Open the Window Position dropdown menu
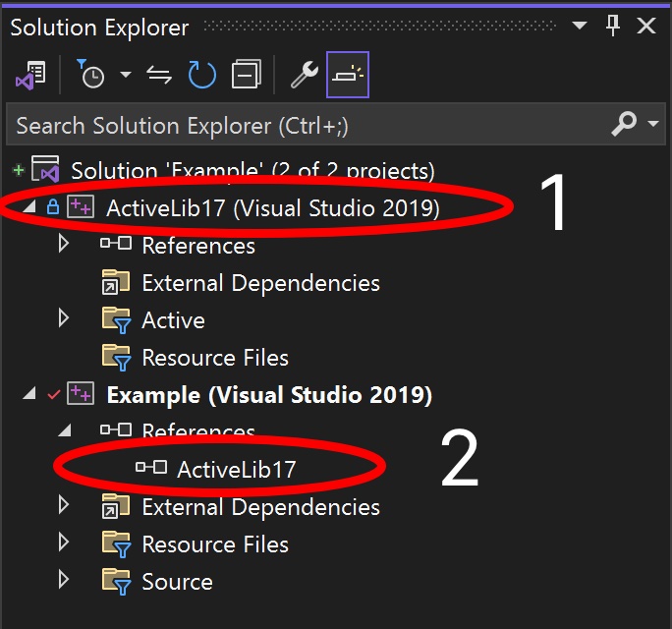 pyautogui.click(x=580, y=27)
